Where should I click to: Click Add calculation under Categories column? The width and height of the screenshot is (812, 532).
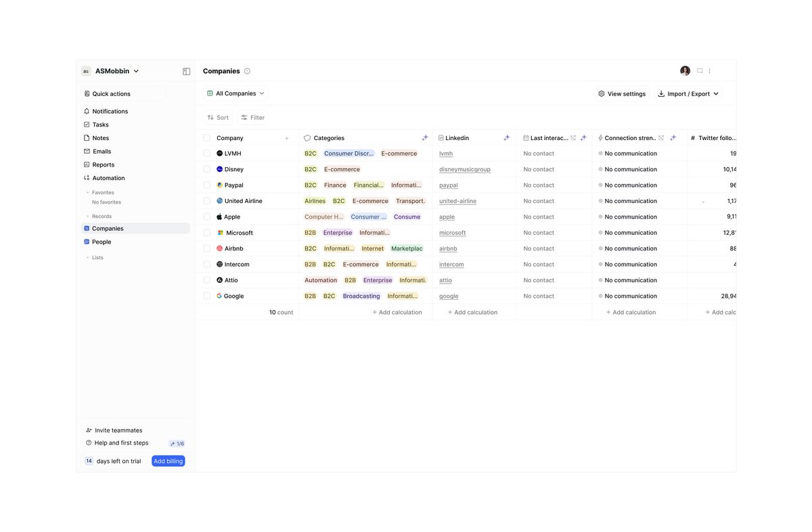[x=397, y=312]
